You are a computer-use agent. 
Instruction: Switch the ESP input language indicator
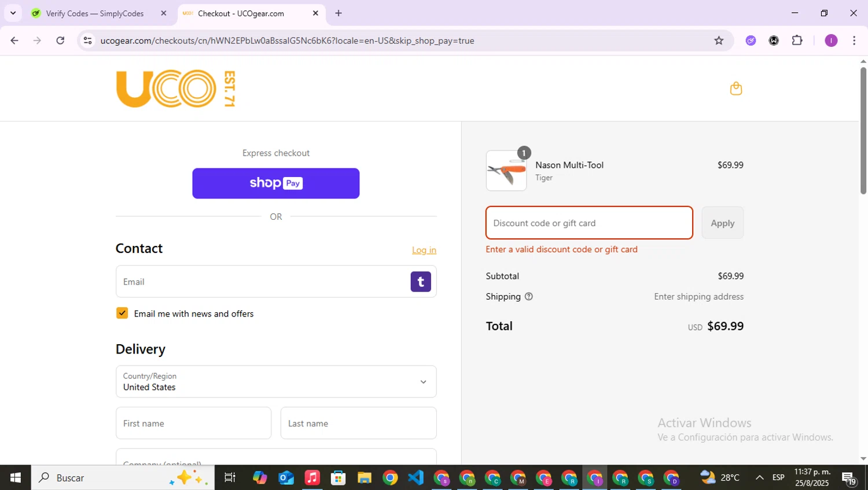pyautogui.click(x=778, y=478)
